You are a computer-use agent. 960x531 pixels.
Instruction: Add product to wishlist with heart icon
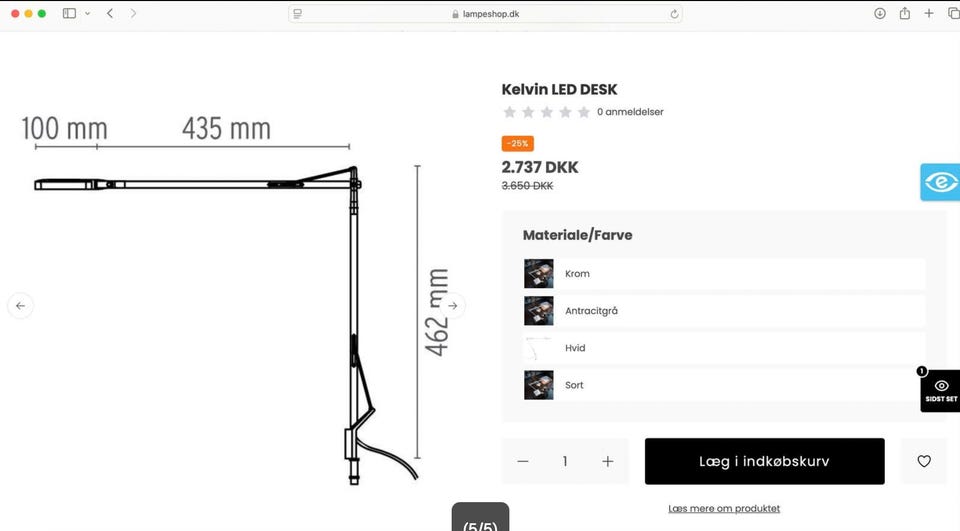[x=924, y=461]
